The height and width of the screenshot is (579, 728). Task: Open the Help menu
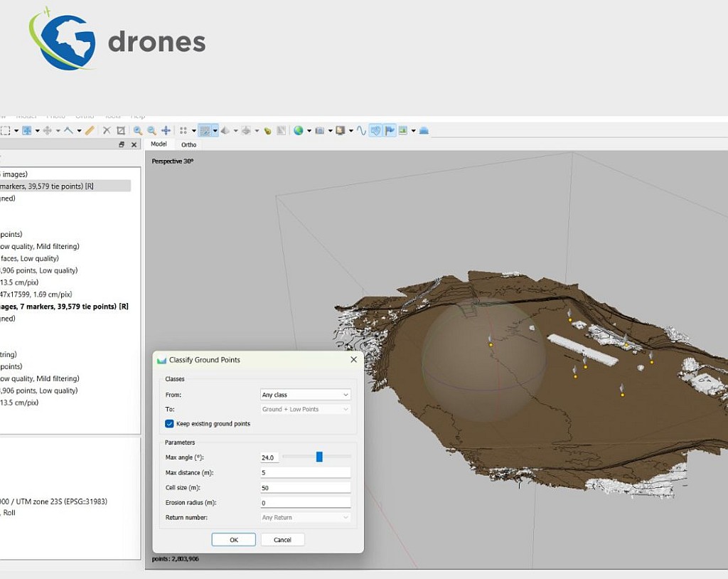[136, 116]
